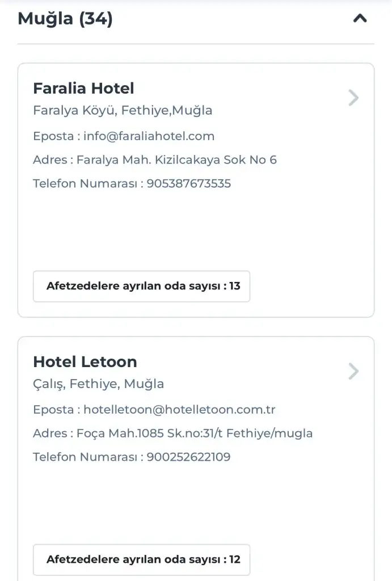Screen dimensions: 392x581
Task: Tap phone number 900252622109
Action: click(x=189, y=457)
